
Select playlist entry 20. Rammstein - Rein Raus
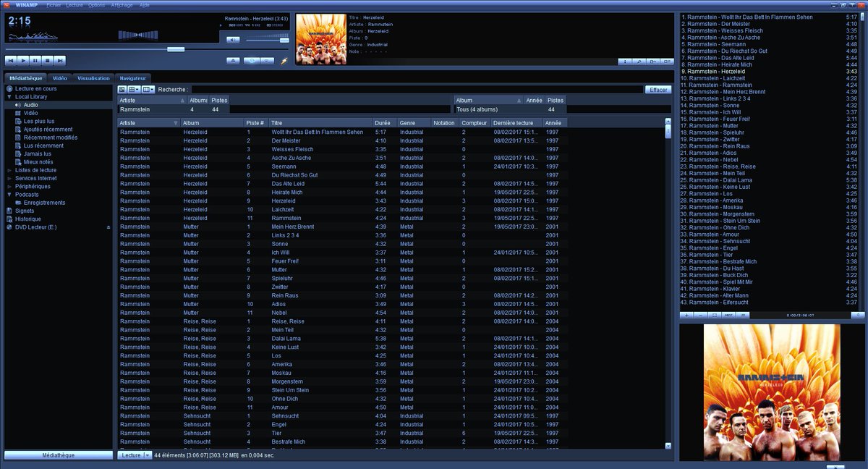click(769, 146)
